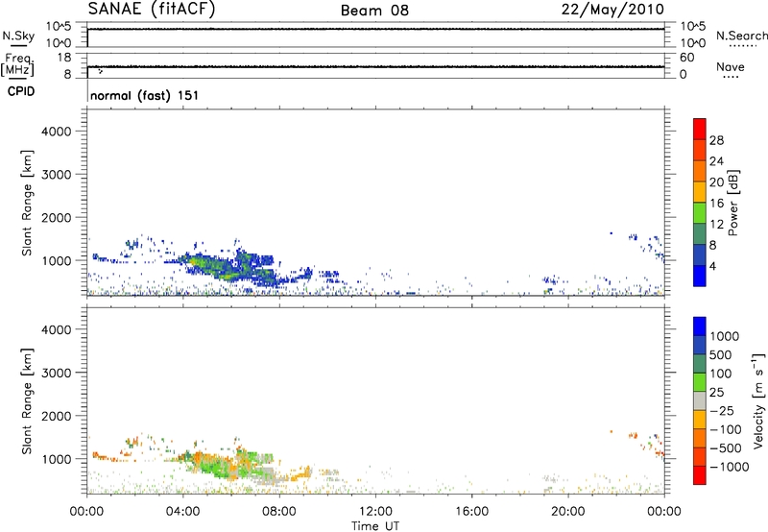Select the 08:00 time axis label
768x532 pixels.
coord(279,512)
